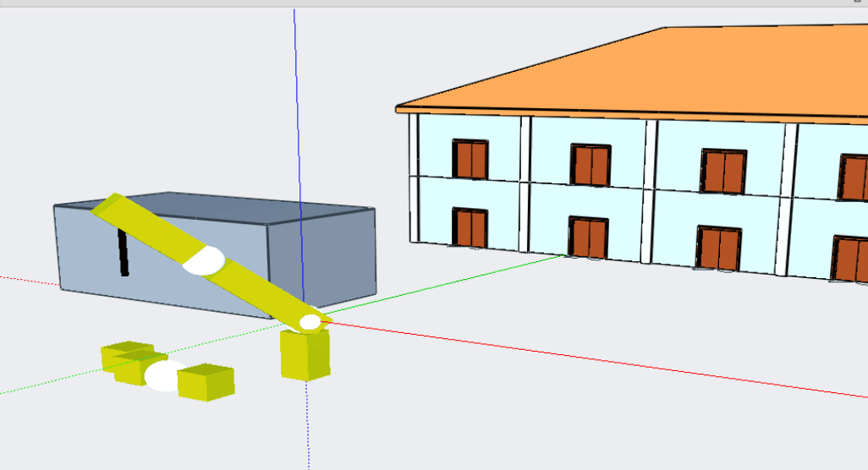Viewport: 868px width, 470px height.
Task: Click the small white disc at beam's lower end
Action: coord(310,321)
